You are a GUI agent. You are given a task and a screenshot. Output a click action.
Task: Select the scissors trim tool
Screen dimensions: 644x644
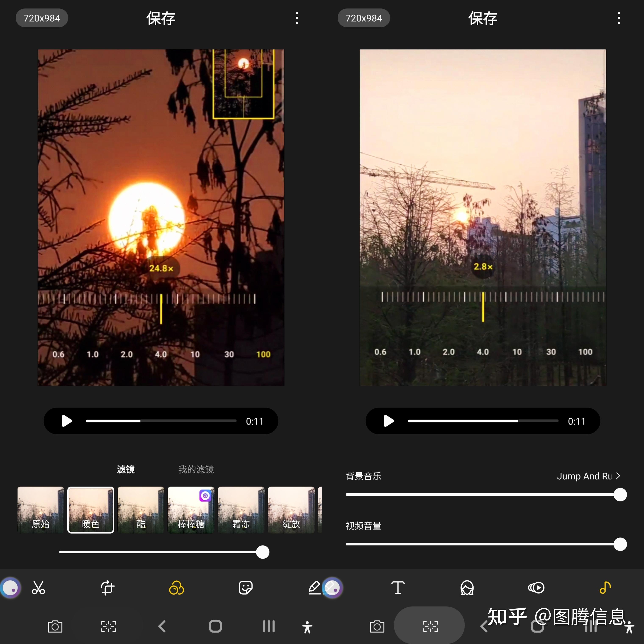[x=38, y=588]
